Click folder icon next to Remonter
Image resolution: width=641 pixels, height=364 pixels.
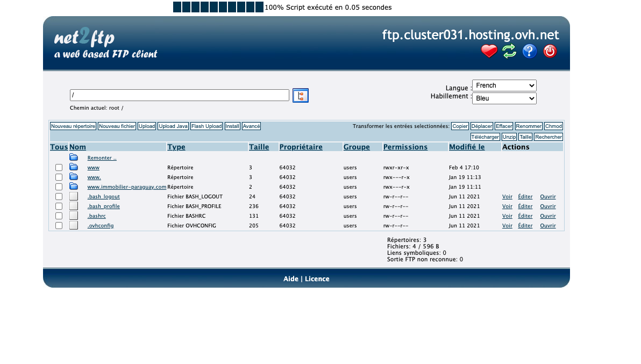(x=74, y=158)
